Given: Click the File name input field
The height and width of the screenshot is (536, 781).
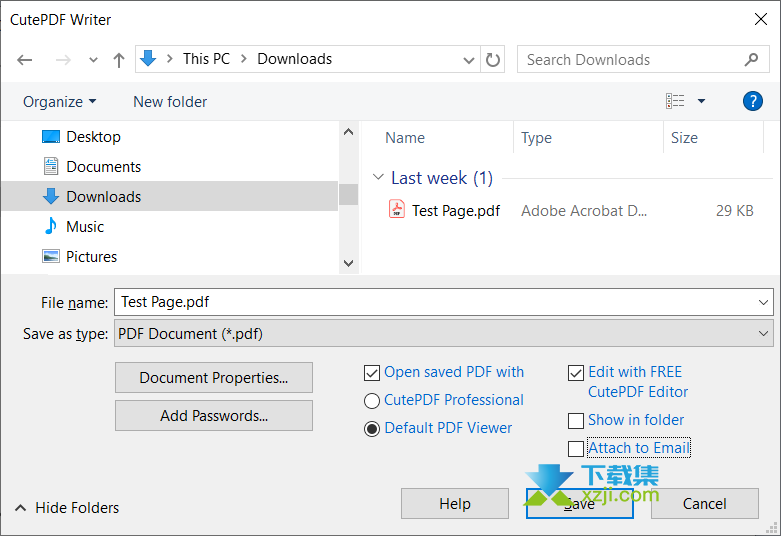Looking at the screenshot, I should (443, 302).
